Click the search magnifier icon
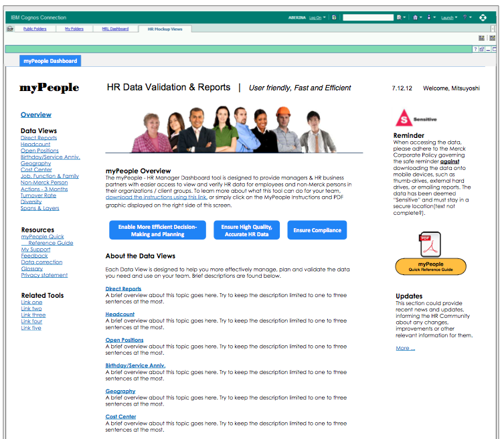 click(x=399, y=17)
